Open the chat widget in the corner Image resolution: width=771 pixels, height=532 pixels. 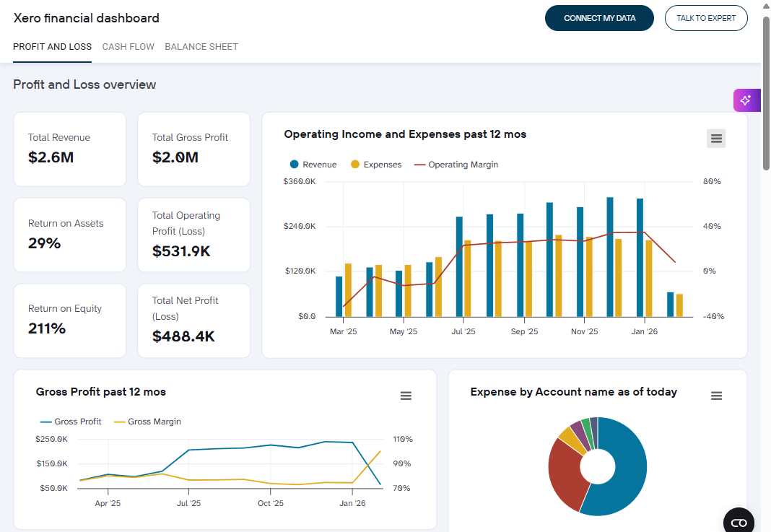point(739,521)
